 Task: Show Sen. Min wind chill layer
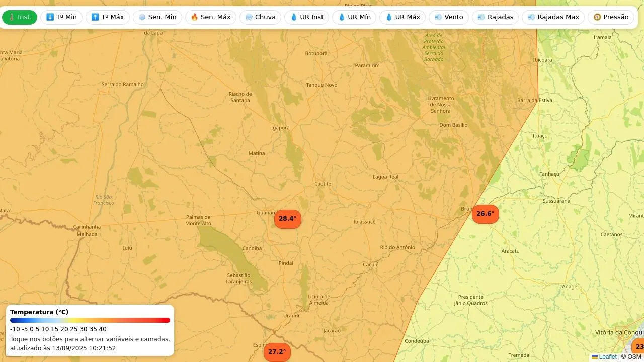click(157, 17)
